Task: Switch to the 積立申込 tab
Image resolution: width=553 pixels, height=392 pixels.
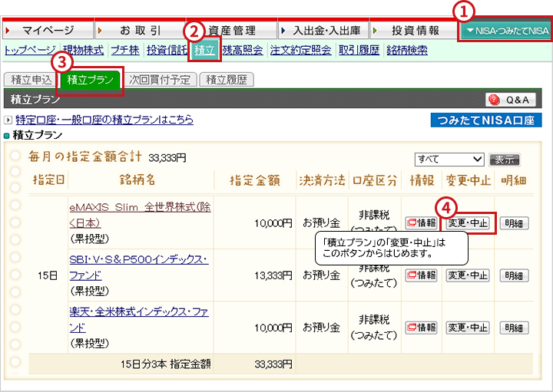Action: point(31,80)
